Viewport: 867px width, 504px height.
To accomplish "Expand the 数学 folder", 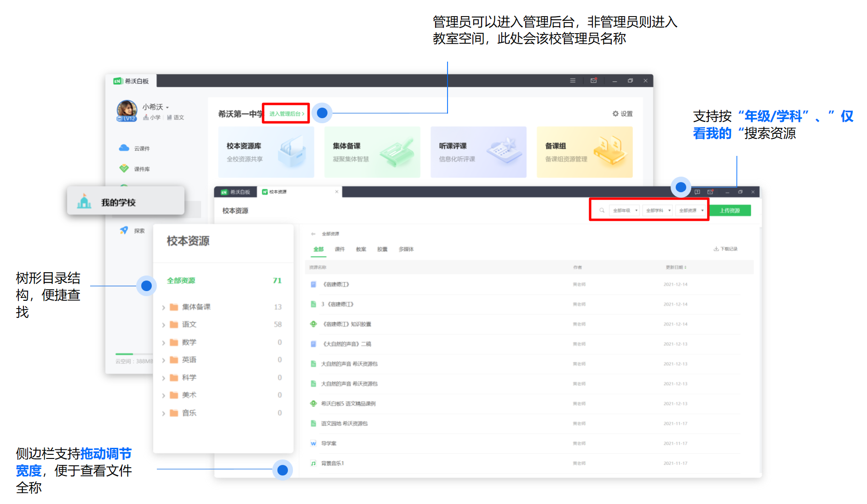I will pos(164,343).
